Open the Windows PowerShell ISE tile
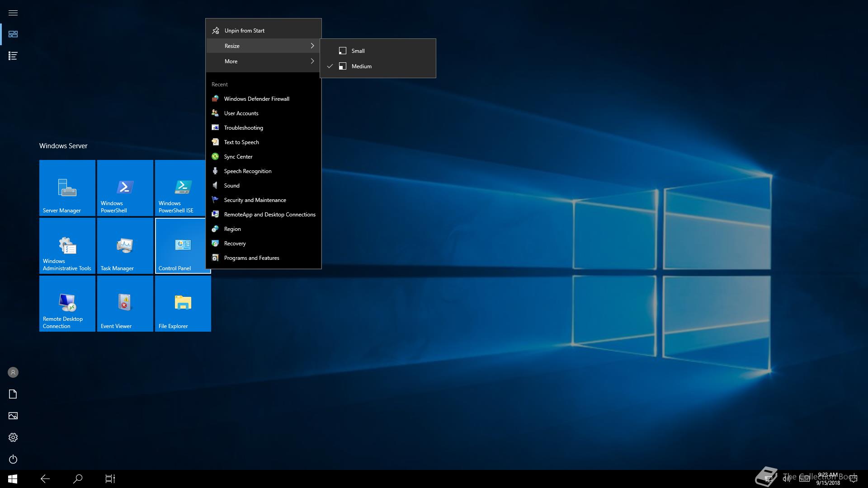Viewport: 868px width, 488px height. click(x=180, y=188)
